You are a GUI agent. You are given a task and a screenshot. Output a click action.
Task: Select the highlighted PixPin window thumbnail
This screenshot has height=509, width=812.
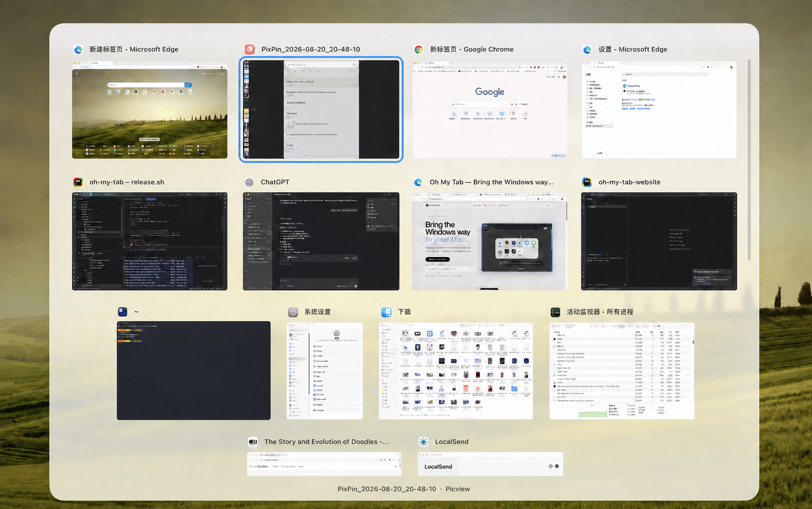click(x=321, y=109)
